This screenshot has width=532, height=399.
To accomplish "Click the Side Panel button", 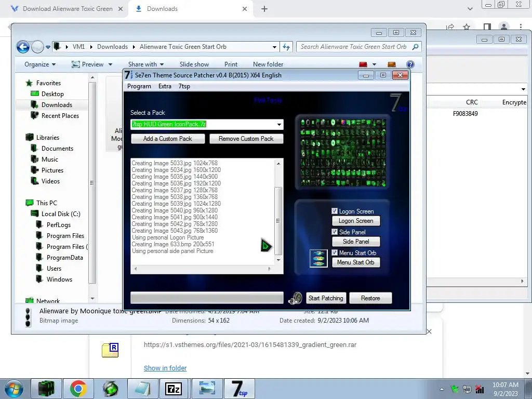I will click(x=356, y=242).
